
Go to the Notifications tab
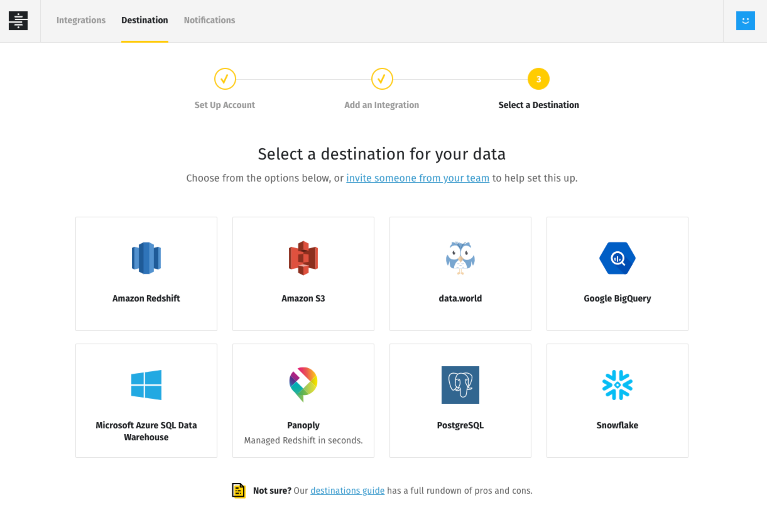pos(209,20)
